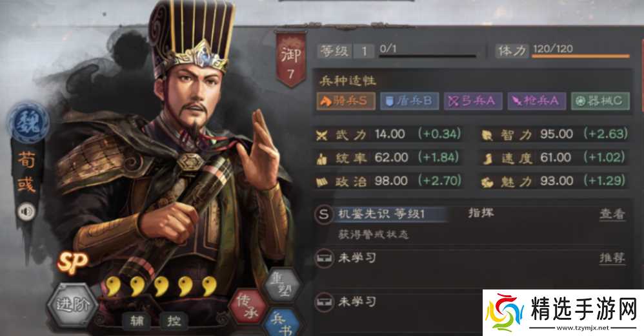This screenshot has height=336, width=644.
Task: Click 推荐 for recommended skills
Action: pos(612,258)
